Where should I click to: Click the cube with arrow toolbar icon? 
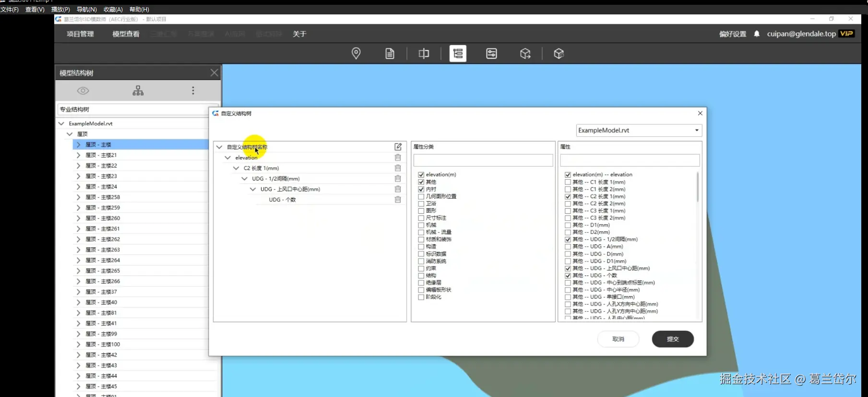[525, 53]
